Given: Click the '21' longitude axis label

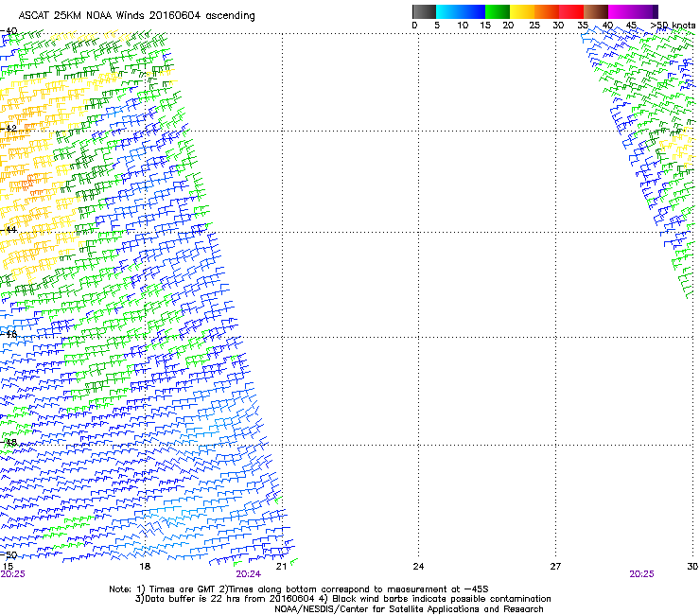Looking at the screenshot, I should [281, 567].
